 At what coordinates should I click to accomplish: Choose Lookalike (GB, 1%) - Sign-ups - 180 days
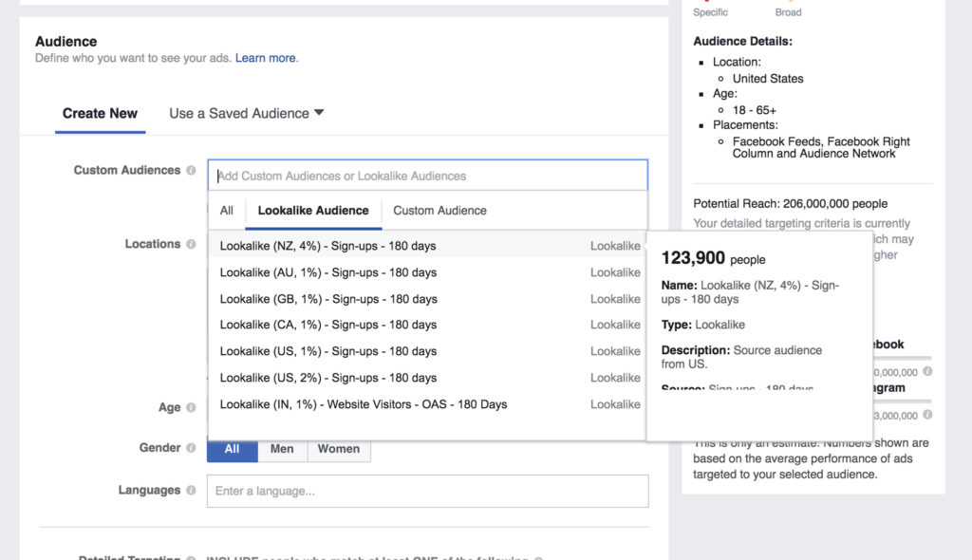pos(428,299)
